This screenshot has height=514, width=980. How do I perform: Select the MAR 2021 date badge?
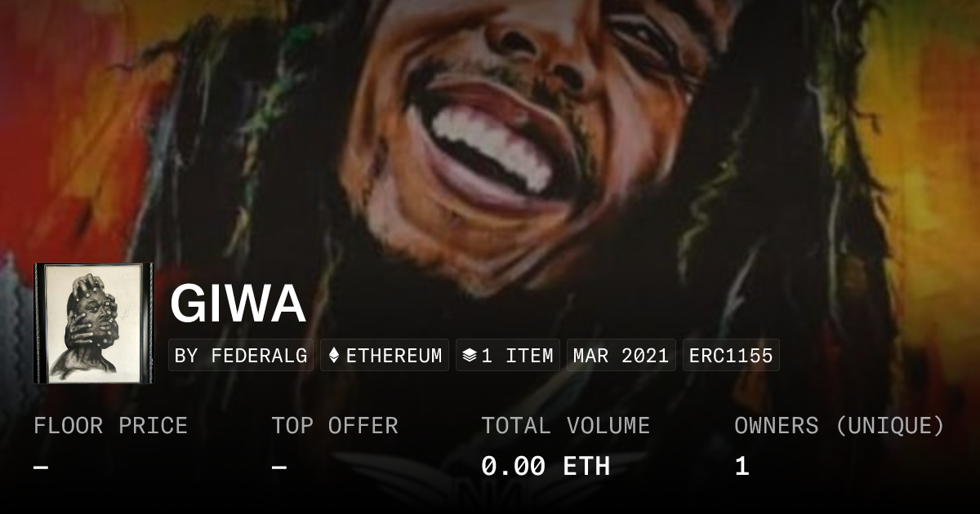621,356
